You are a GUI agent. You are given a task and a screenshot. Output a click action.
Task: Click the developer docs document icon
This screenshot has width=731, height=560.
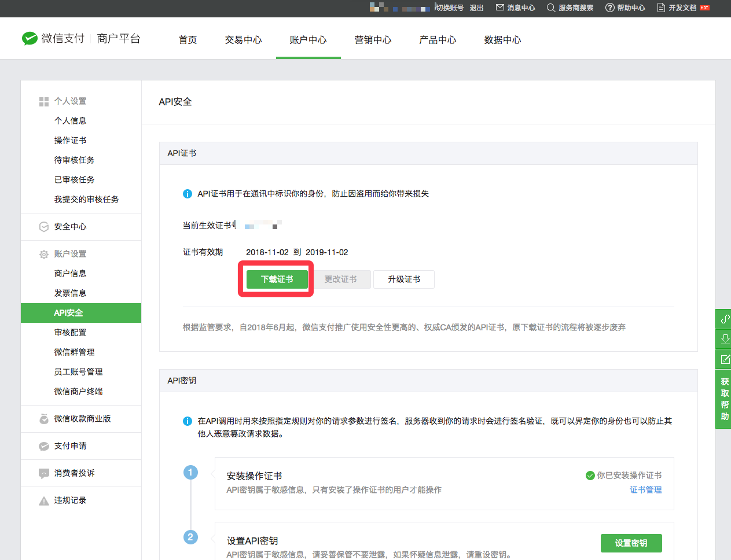pyautogui.click(x=661, y=8)
